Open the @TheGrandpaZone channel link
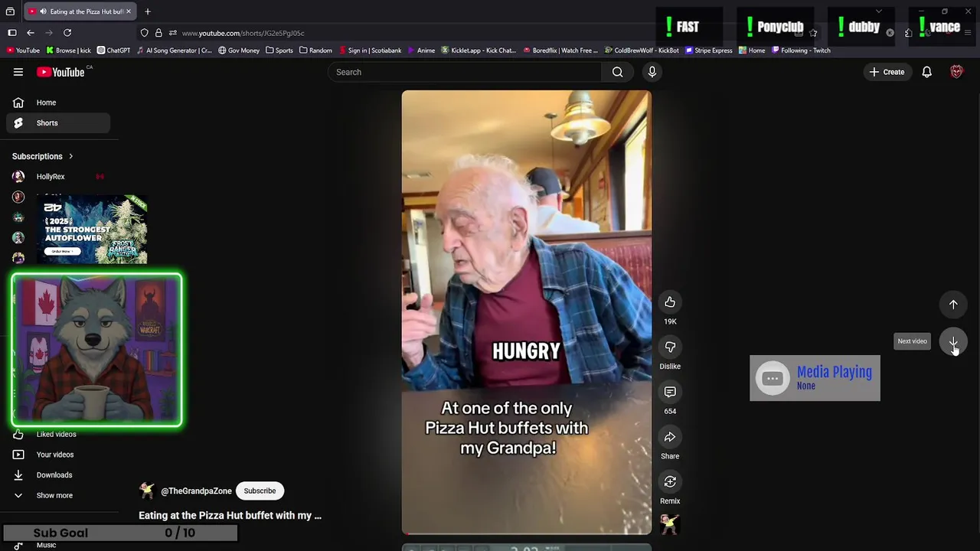The width and height of the screenshot is (980, 551). coord(196,491)
